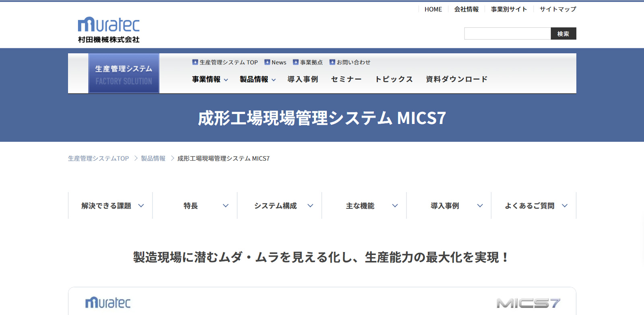Viewport: 644px width, 315px height.
Task: Click page title 成形工場現場管理システム MICS7
Action: point(322,118)
